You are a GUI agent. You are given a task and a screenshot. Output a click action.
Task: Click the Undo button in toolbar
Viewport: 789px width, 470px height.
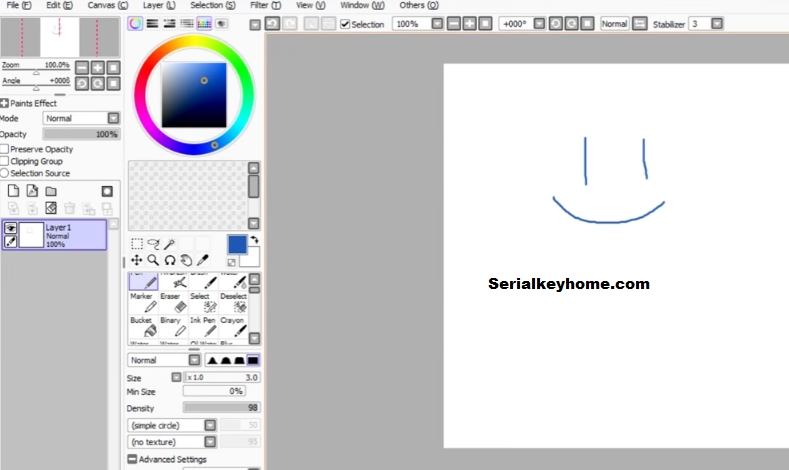click(x=272, y=24)
